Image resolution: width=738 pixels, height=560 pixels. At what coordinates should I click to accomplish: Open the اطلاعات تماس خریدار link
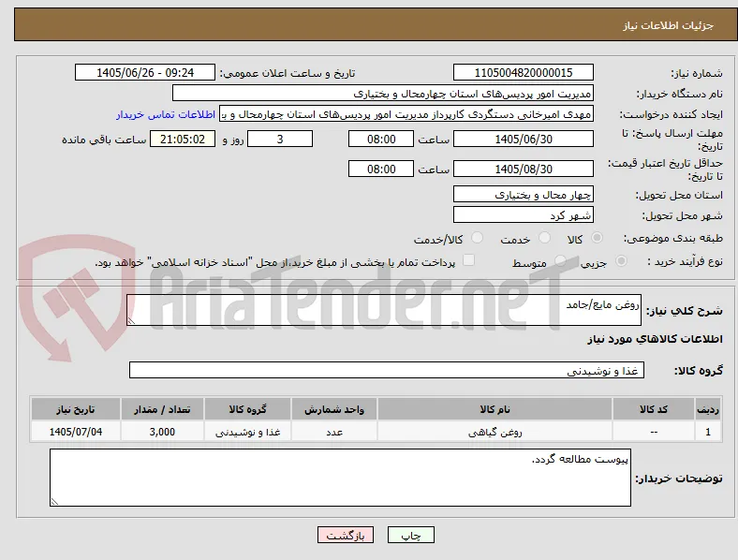pos(166,114)
